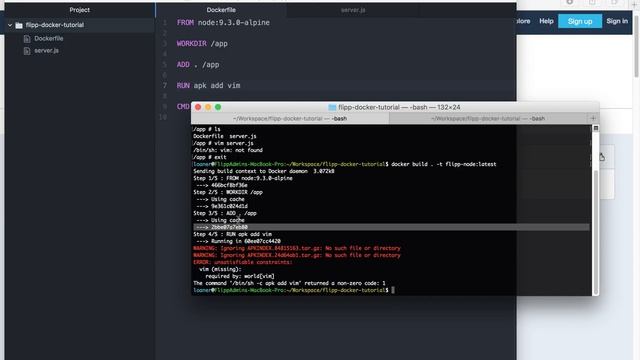Click the ERROR unsatisfiable constraints line
Screen dimensions: 640x360
click(243, 262)
